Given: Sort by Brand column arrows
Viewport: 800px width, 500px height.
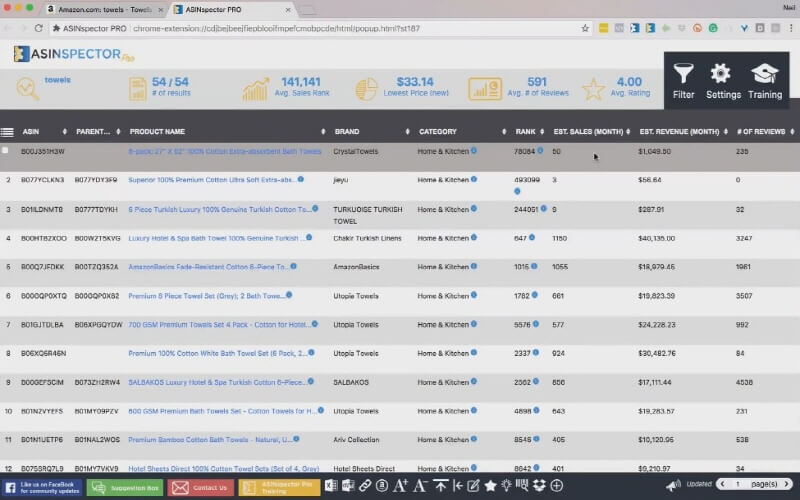Looking at the screenshot, I should (x=407, y=132).
